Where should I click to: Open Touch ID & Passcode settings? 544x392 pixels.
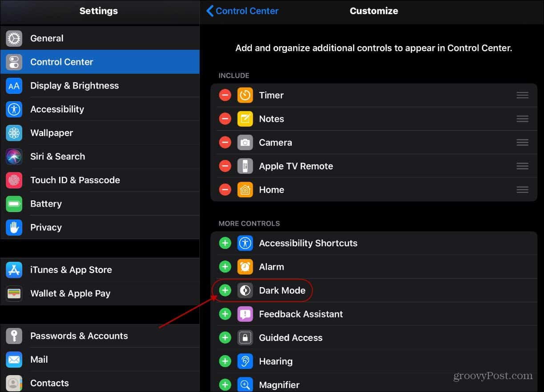[x=100, y=180]
